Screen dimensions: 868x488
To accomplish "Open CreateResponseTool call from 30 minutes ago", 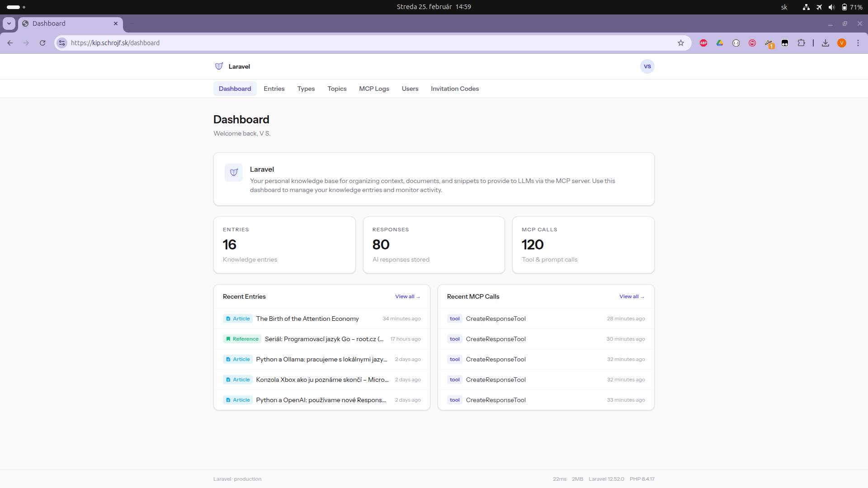I will pyautogui.click(x=546, y=339).
